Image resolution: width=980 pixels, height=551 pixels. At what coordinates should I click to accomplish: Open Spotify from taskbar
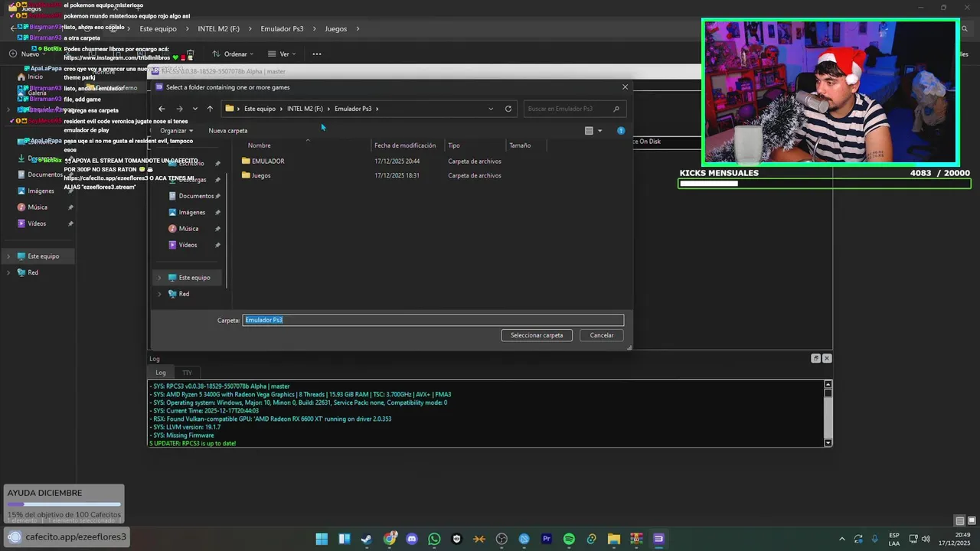click(569, 539)
